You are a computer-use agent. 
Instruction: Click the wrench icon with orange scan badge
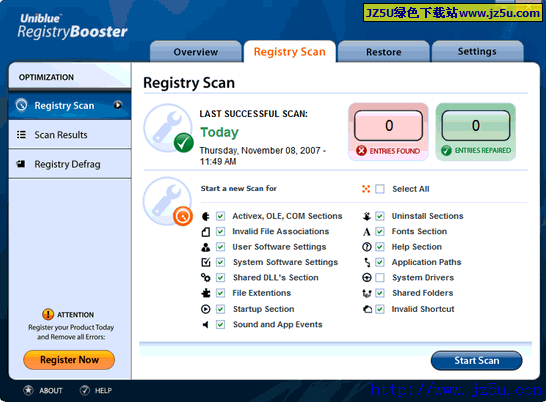[167, 201]
